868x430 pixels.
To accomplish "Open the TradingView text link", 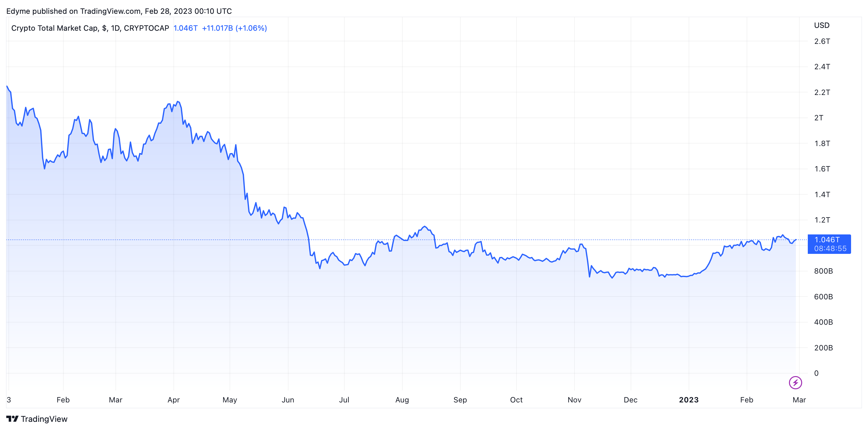I will 44,419.
